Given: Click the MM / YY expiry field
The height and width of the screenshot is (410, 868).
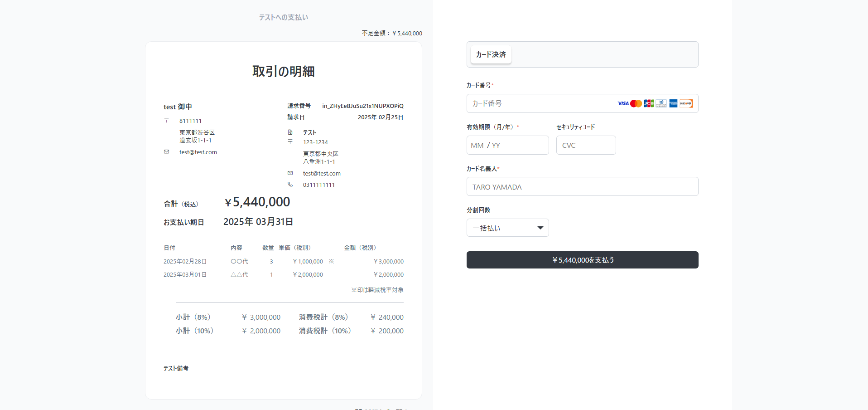Looking at the screenshot, I should (507, 145).
